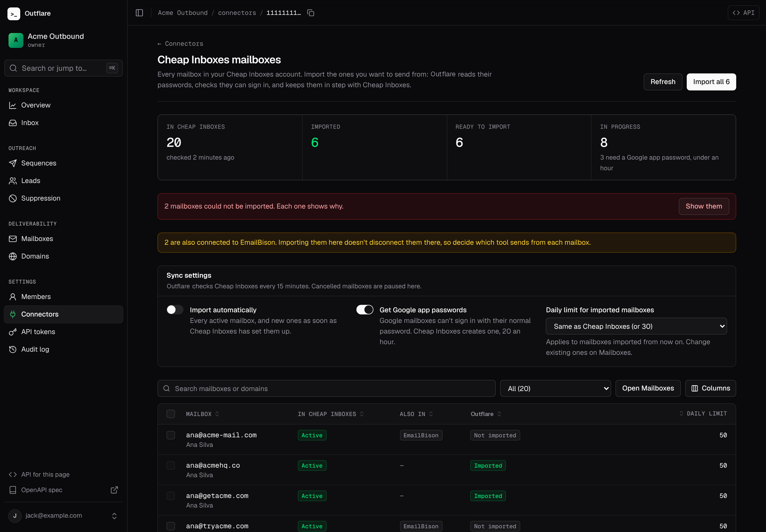Click the Outflare logo icon

click(14, 14)
